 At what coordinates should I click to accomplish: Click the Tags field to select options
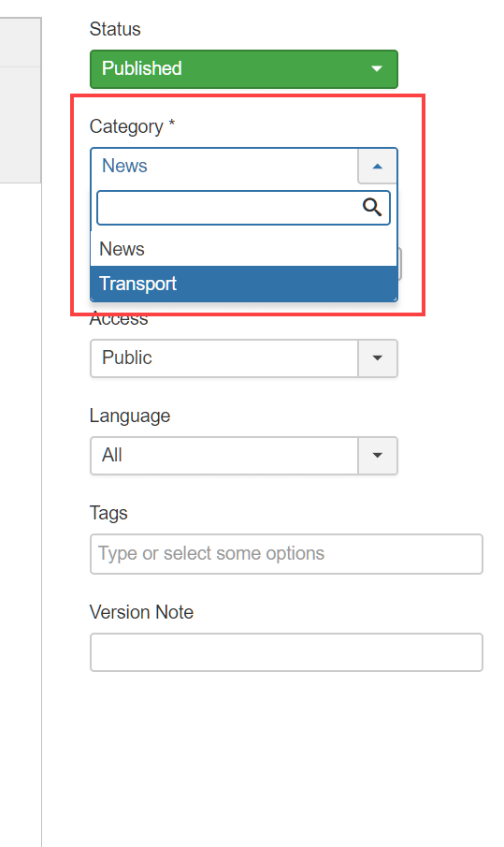pyautogui.click(x=286, y=554)
